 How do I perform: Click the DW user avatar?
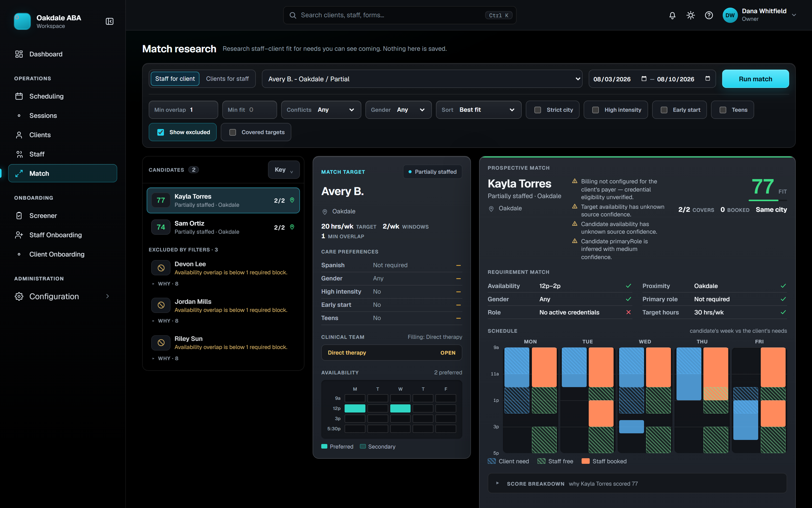(x=730, y=15)
